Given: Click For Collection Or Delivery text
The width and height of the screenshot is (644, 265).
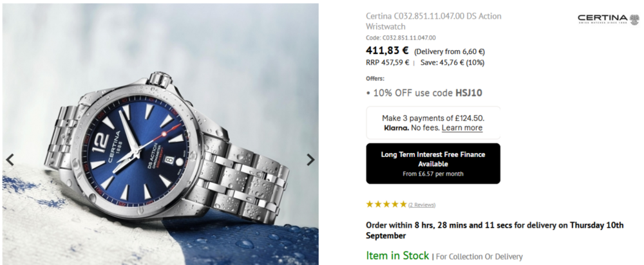Looking at the screenshot, I should [479, 257].
